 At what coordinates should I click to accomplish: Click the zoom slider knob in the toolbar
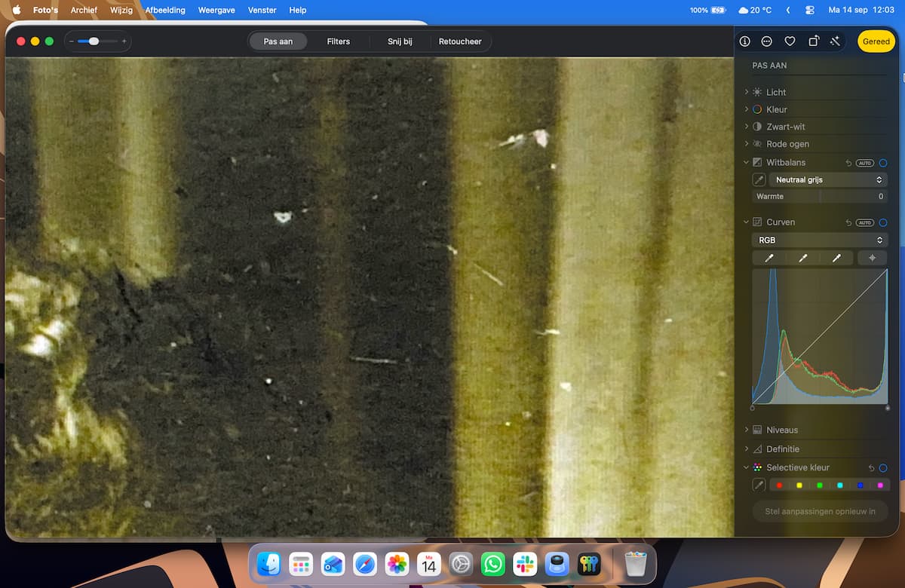94,41
